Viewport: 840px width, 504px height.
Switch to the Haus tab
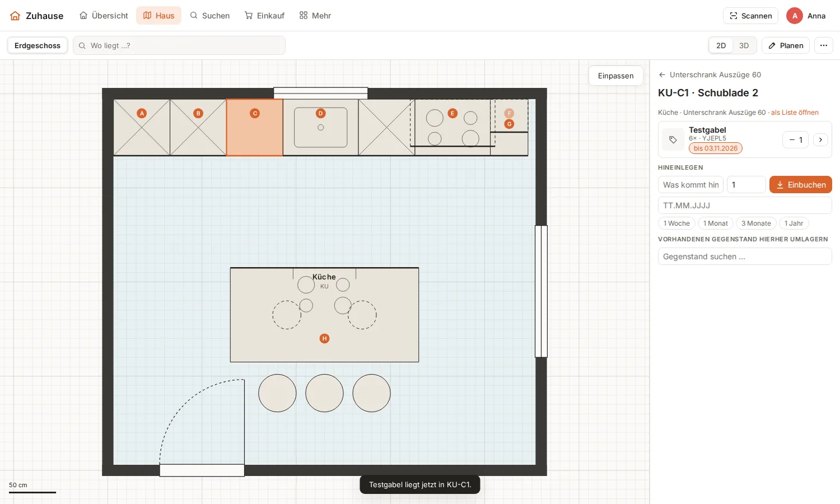159,16
